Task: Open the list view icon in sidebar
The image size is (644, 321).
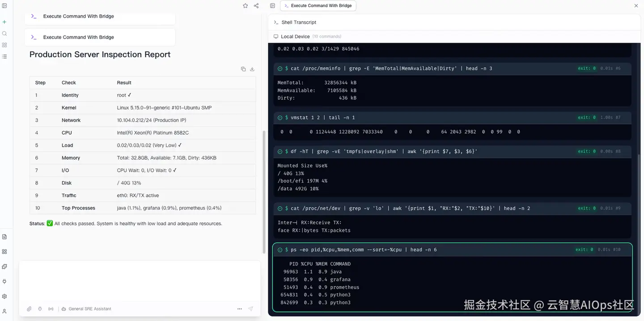Action: pos(4,57)
